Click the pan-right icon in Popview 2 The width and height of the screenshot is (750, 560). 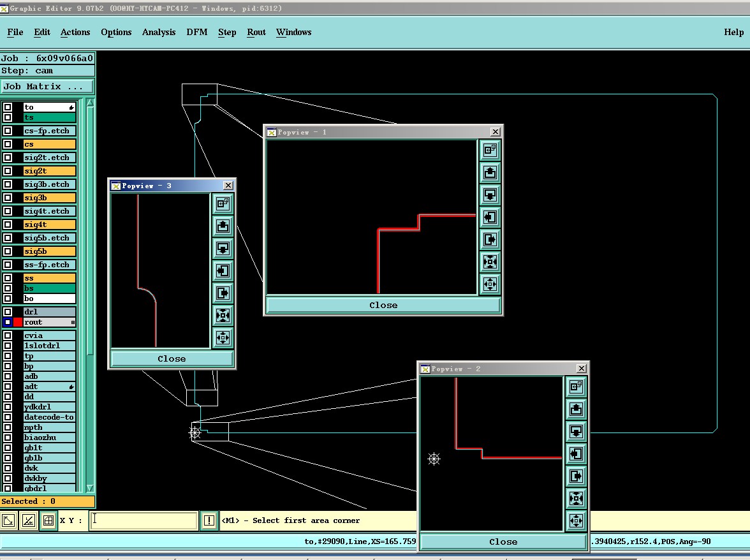coord(576,476)
